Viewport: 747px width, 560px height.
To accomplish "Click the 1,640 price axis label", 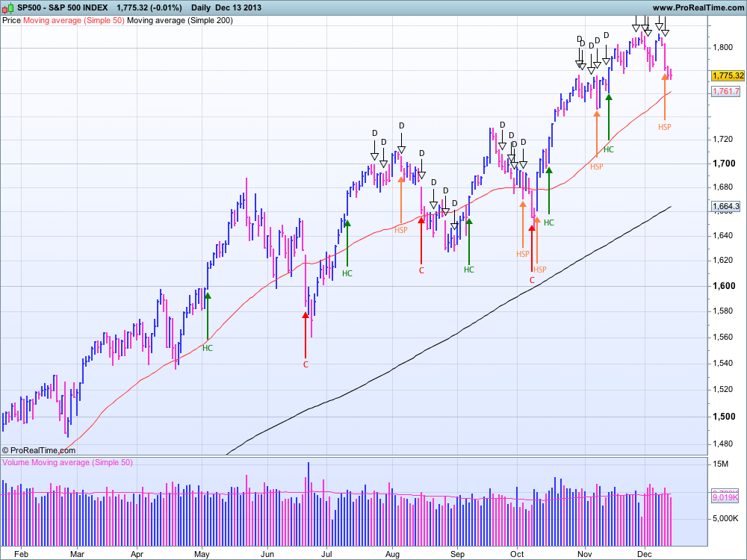I will tap(722, 235).
